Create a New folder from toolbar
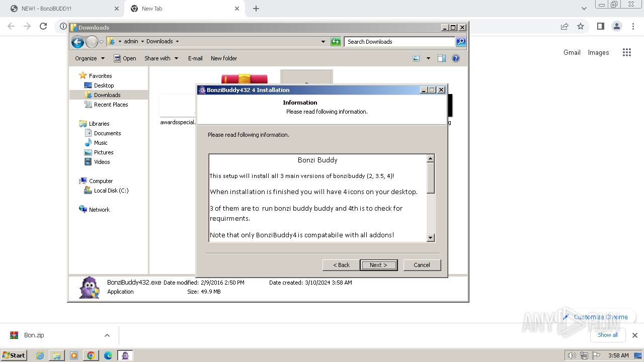 coord(224,58)
